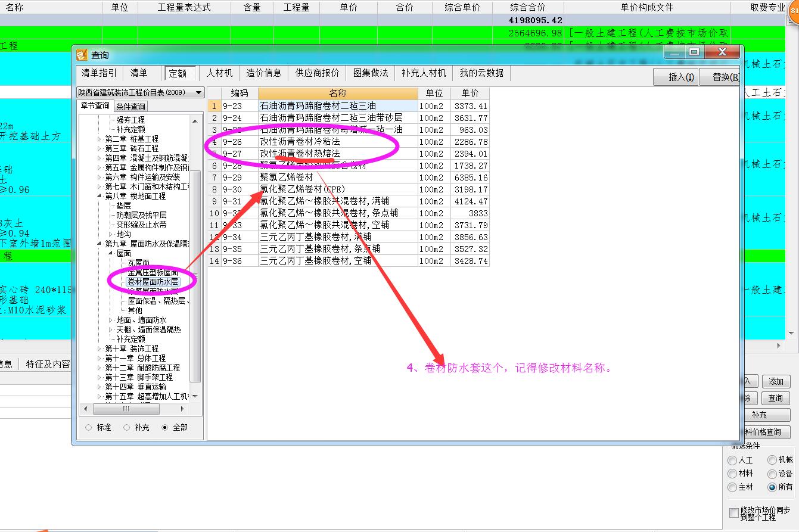Select 变形缝及止水带 tree item
The height and width of the screenshot is (532, 799).
tap(141, 225)
